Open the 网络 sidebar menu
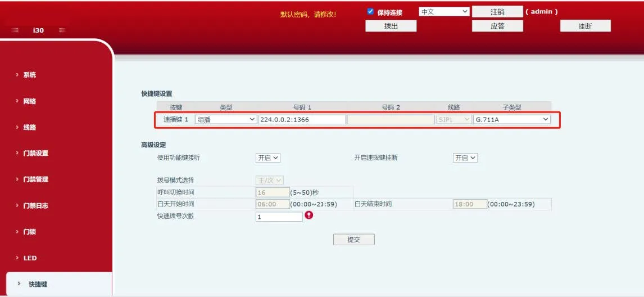 [30, 101]
